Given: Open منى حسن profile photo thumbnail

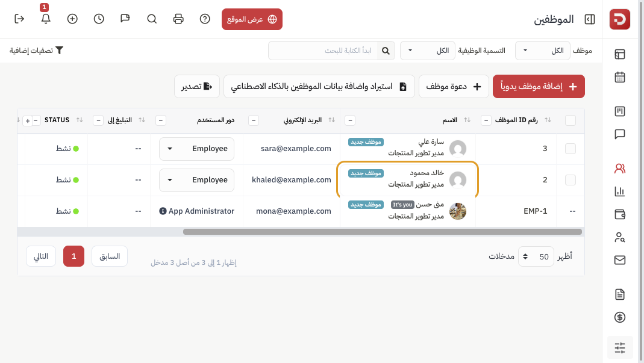Looking at the screenshot, I should pos(457,211).
